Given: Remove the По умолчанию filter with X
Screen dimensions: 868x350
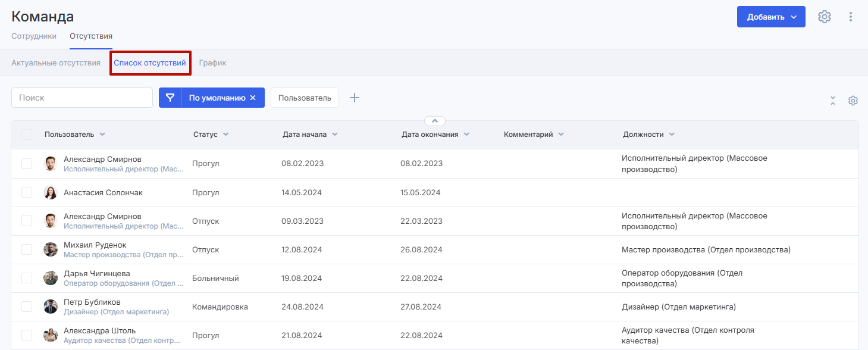Looking at the screenshot, I should [253, 98].
